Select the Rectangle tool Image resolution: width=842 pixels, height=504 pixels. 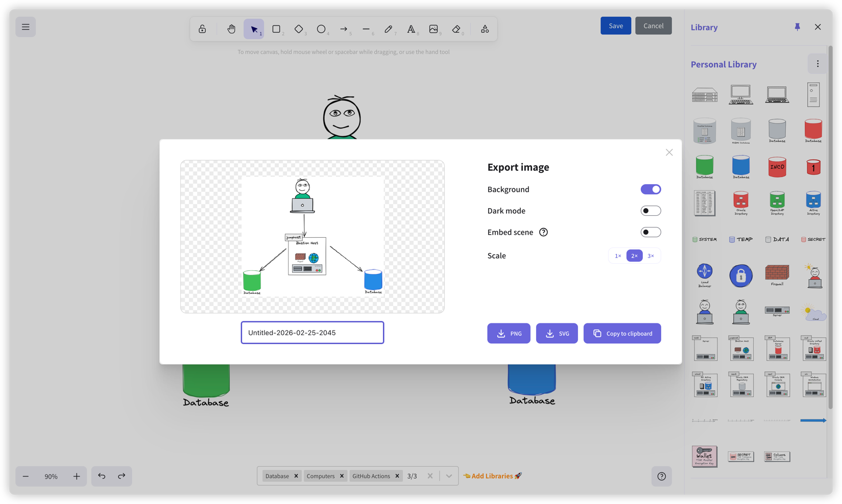pyautogui.click(x=277, y=29)
